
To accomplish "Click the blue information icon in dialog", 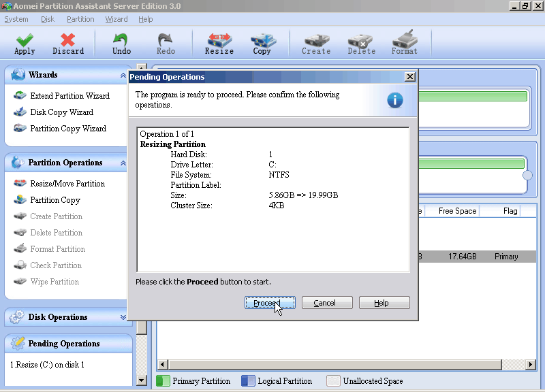I will tap(395, 100).
